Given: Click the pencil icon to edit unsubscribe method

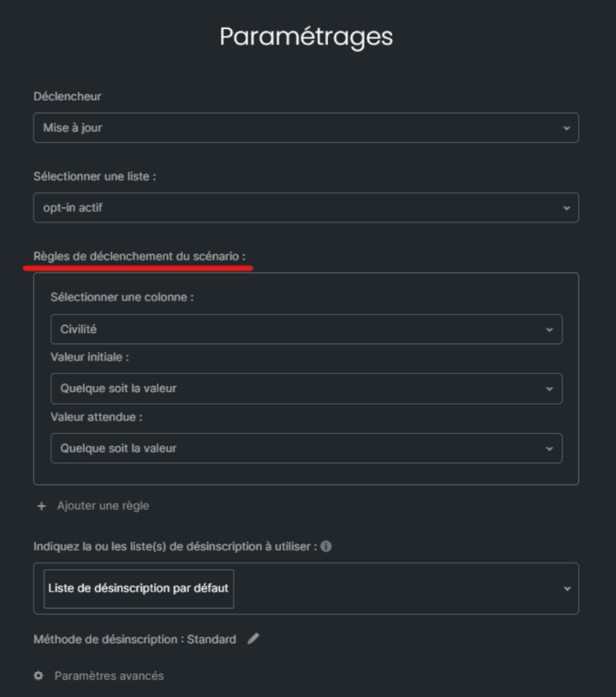Looking at the screenshot, I should (x=254, y=639).
